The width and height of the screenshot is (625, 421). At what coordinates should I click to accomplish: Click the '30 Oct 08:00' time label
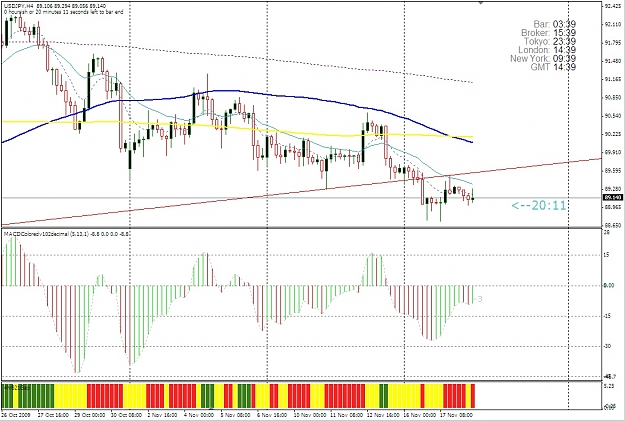click(127, 415)
